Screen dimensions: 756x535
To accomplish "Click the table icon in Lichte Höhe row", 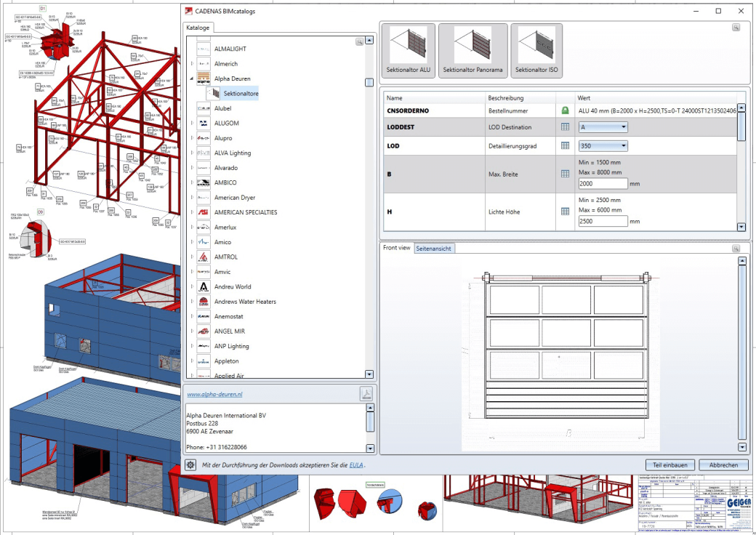I will [x=565, y=212].
